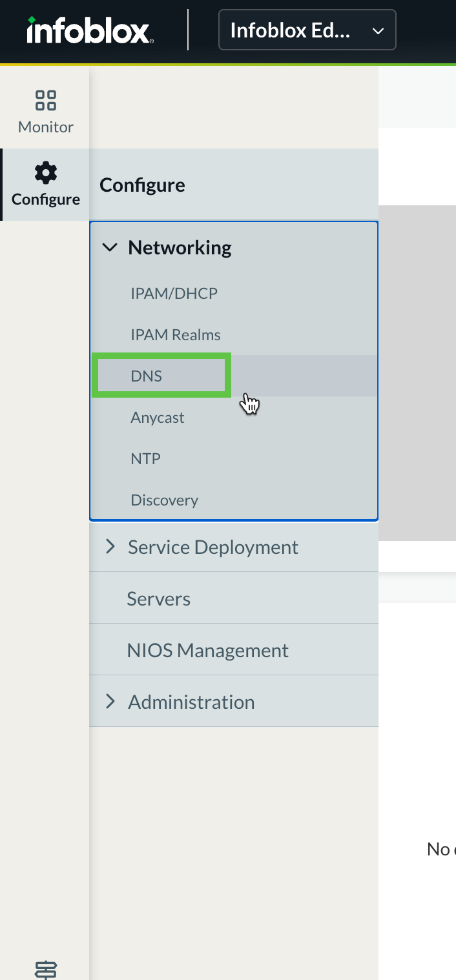This screenshot has height=980, width=456.
Task: Select the DNS menu item
Action: (x=147, y=376)
